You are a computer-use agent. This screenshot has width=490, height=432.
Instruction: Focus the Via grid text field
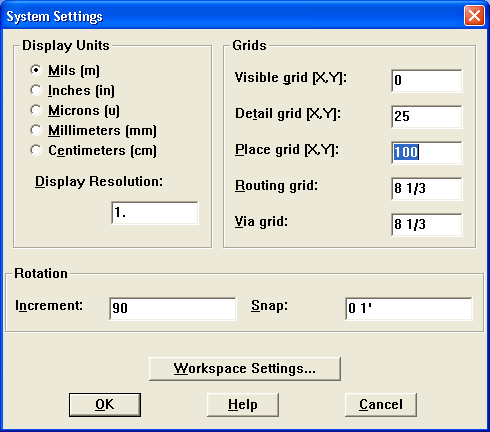coord(427,225)
